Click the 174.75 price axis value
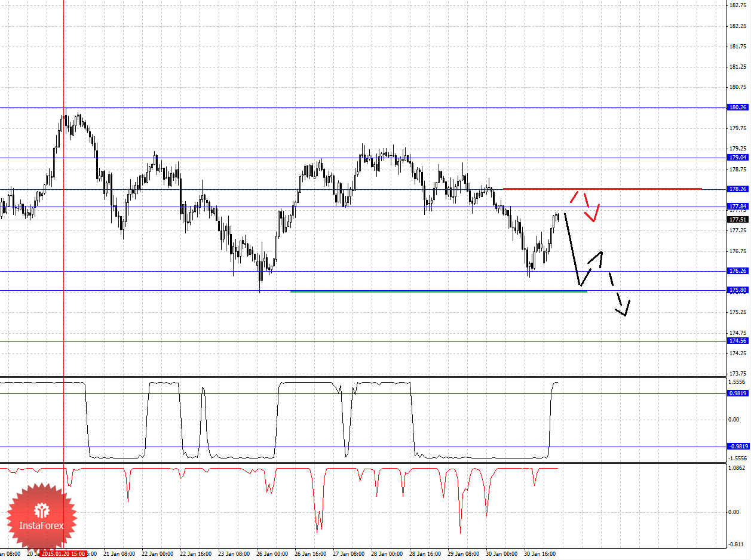The width and height of the screenshot is (751, 560). (739, 333)
